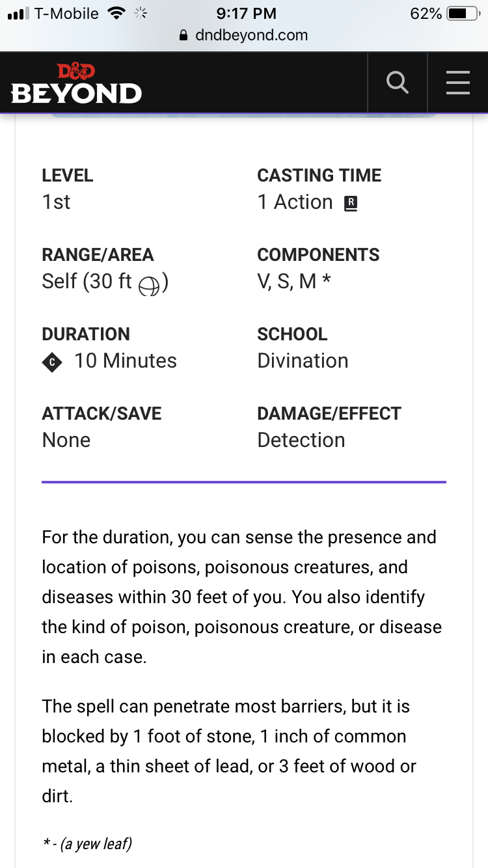Click the Detection damage/effect value
Screen dimensions: 488x868
[x=301, y=440]
